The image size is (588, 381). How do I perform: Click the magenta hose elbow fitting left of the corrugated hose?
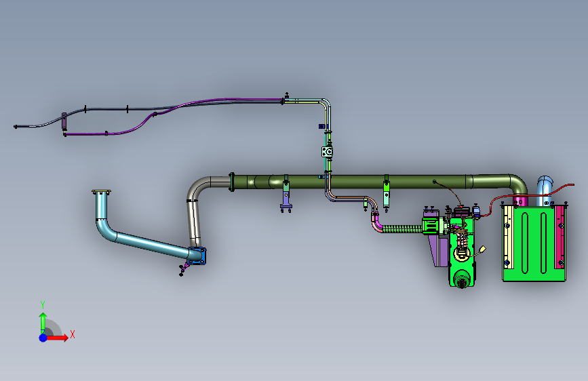pos(376,223)
